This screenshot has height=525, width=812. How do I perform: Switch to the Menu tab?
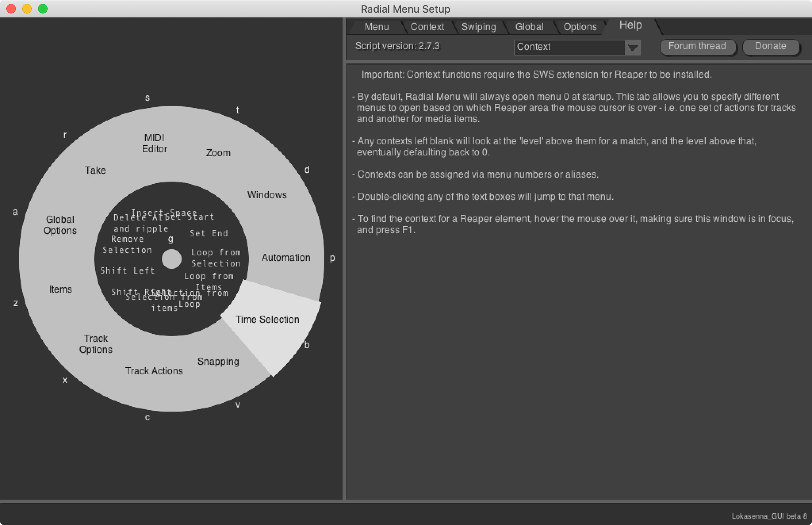point(376,27)
